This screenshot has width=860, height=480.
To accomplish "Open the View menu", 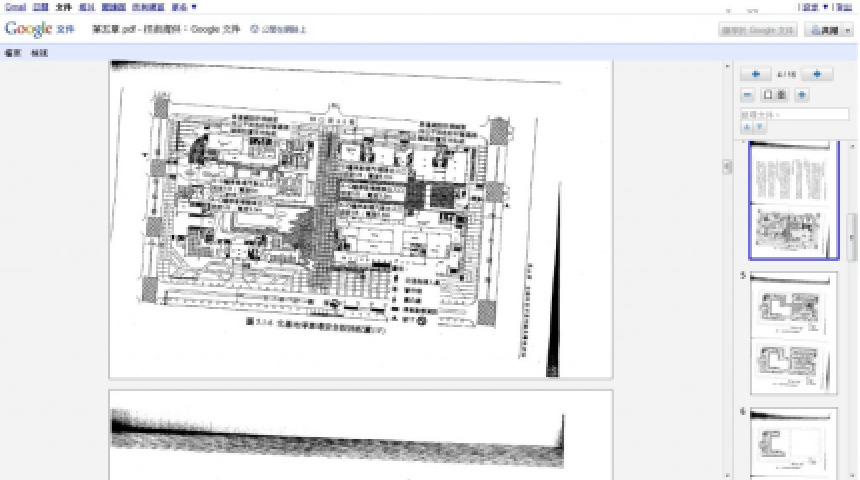I will [39, 52].
